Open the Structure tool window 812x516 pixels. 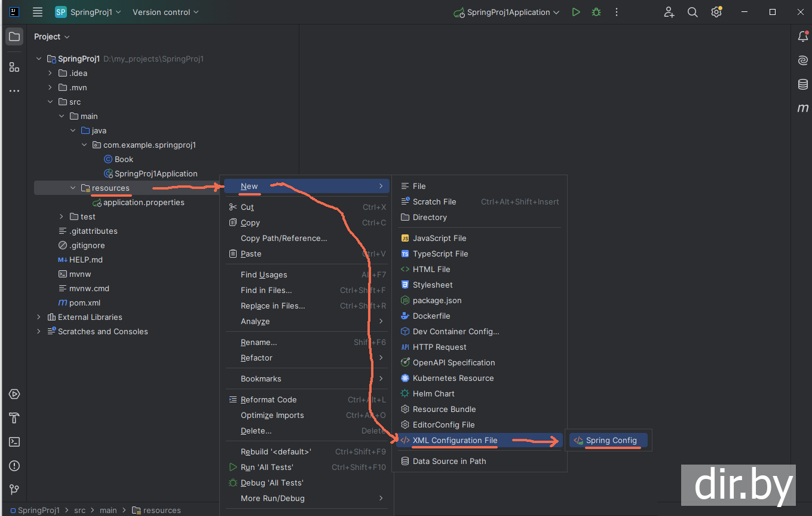pos(14,67)
